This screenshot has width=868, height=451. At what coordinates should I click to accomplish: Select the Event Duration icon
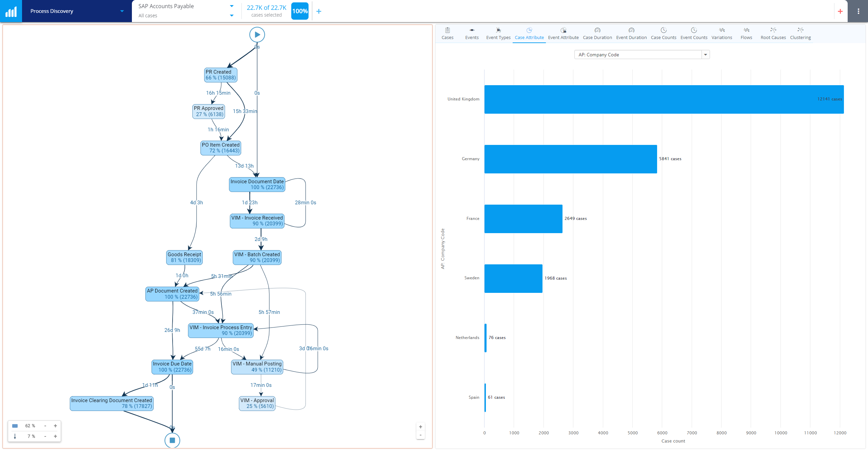[631, 33]
